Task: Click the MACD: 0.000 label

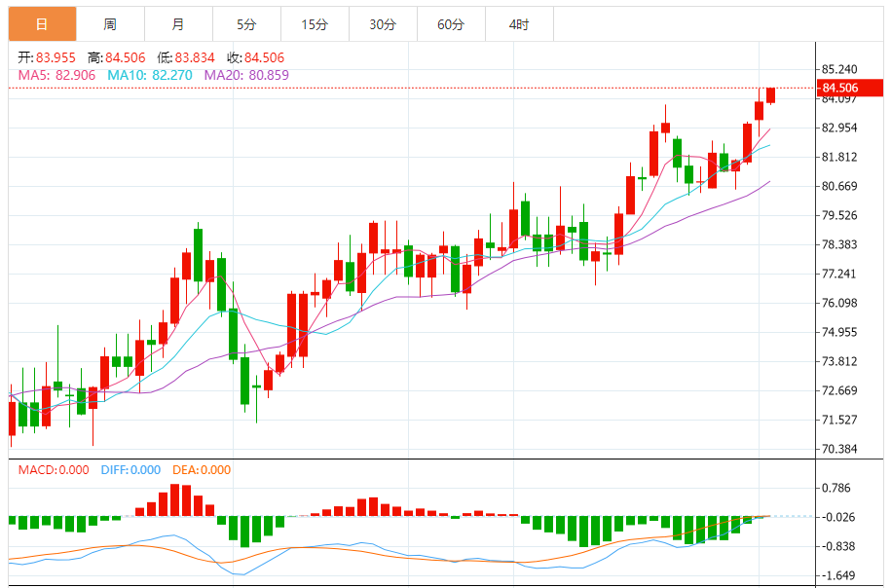Action: point(55,470)
